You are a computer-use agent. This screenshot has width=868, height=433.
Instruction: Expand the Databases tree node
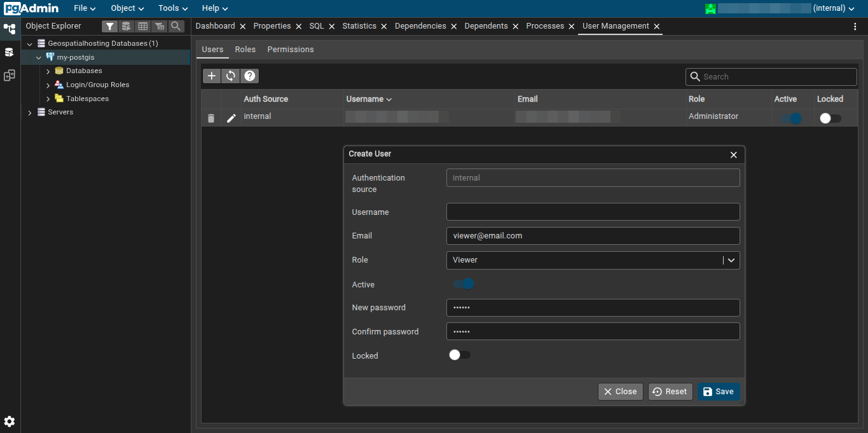coord(48,71)
